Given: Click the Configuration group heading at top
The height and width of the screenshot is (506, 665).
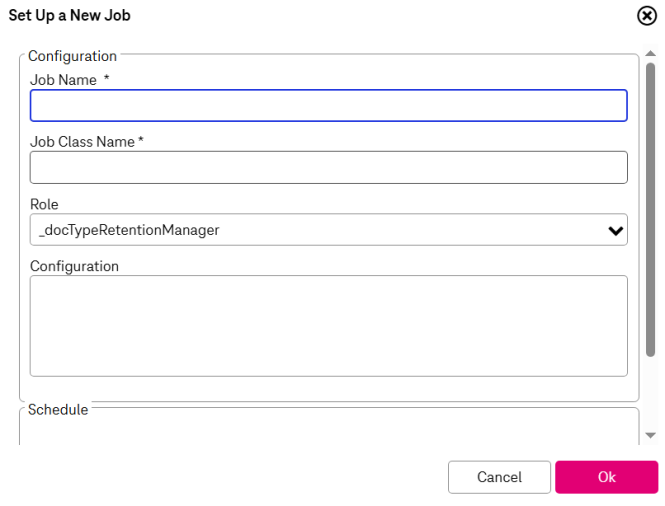Looking at the screenshot, I should pos(72,56).
